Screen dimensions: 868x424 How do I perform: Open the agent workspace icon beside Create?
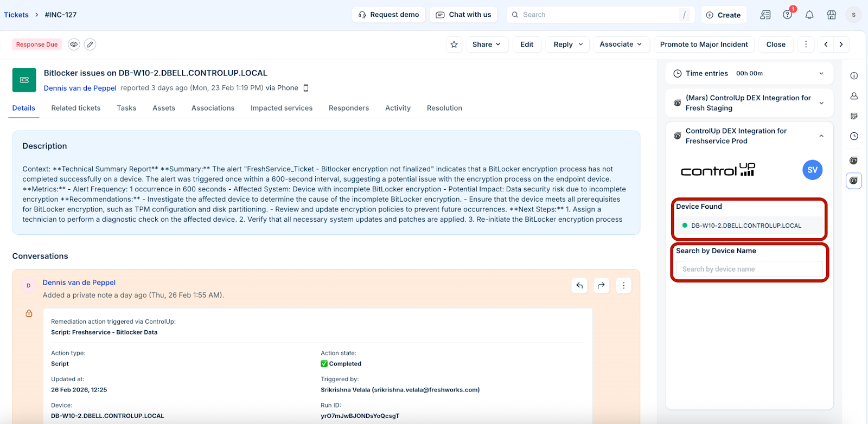click(x=765, y=15)
